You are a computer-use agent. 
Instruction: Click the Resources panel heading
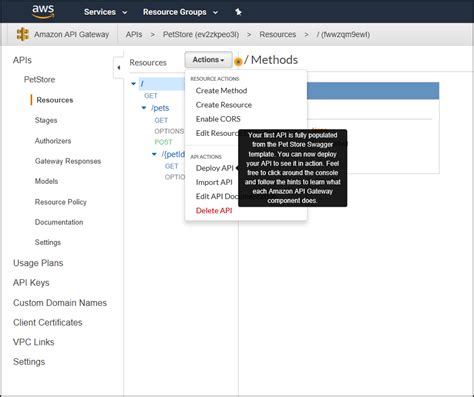point(148,63)
